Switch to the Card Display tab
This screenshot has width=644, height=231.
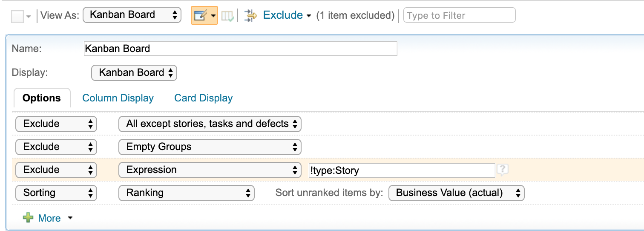pyautogui.click(x=203, y=98)
